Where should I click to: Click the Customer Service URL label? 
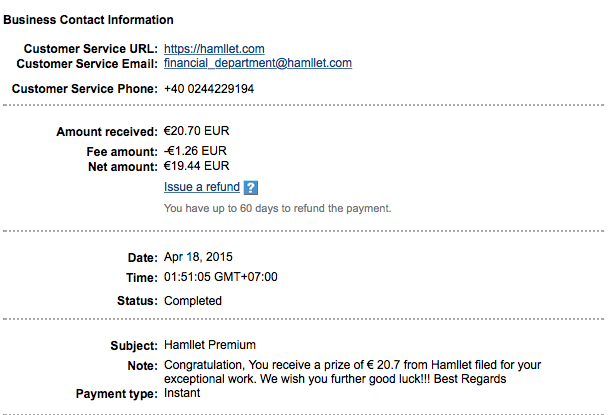[90, 48]
